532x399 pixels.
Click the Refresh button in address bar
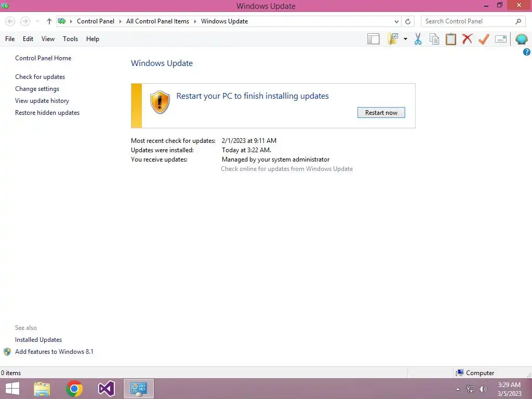pyautogui.click(x=408, y=21)
